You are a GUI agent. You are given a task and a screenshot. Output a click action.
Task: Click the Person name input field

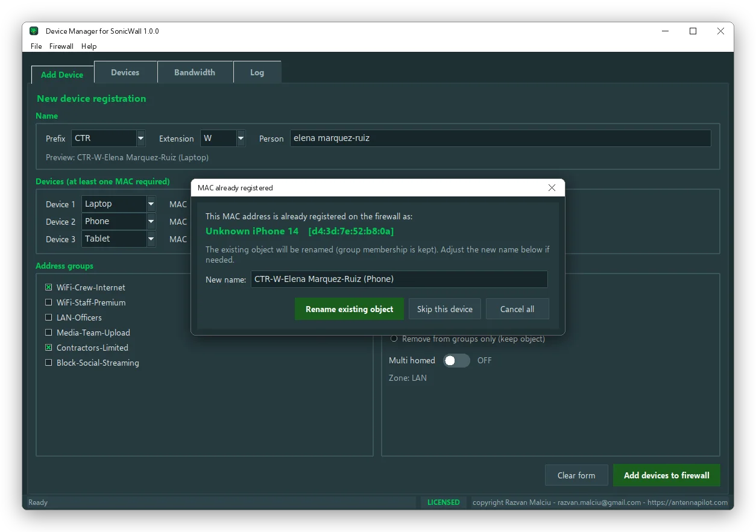point(500,138)
